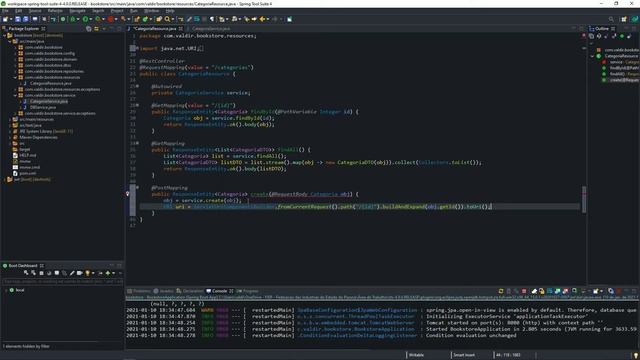This screenshot has height=360, width=640.
Task: Click the red Relaunch toolbar icon
Action: tap(111, 19)
